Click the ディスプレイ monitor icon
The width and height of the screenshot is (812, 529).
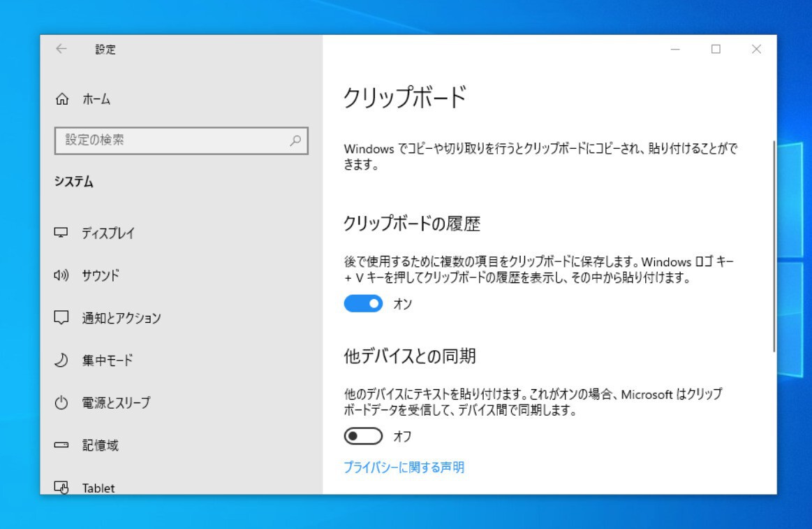pyautogui.click(x=61, y=233)
